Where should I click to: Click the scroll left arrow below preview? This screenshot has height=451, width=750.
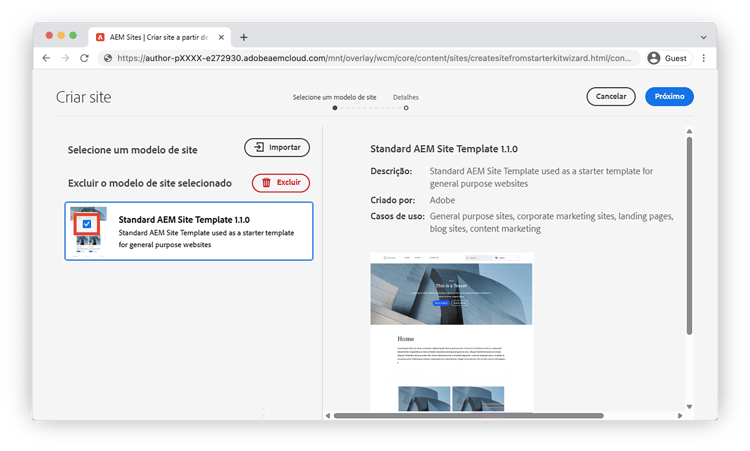coord(328,416)
